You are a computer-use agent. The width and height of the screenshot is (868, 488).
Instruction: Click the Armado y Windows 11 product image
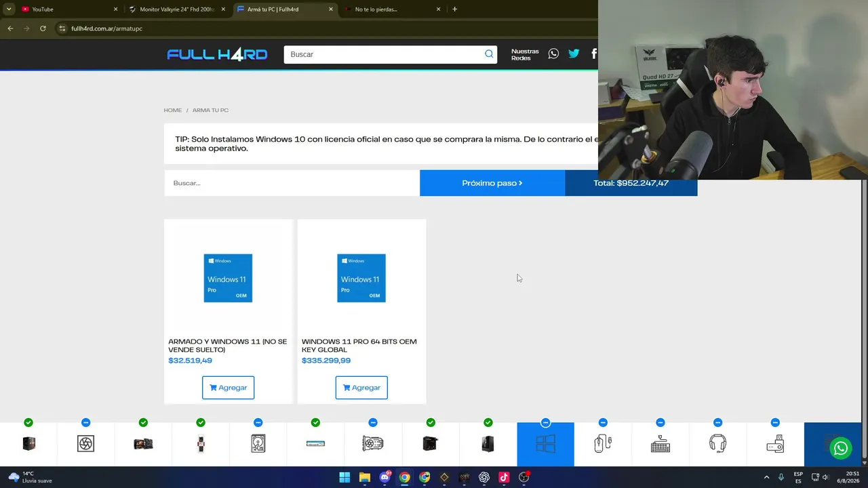pos(228,278)
